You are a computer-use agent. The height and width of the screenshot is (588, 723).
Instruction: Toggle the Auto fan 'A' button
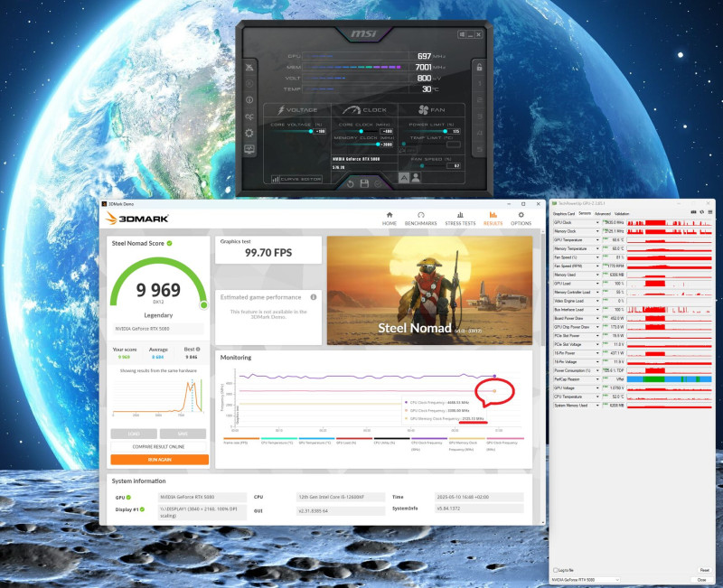(x=403, y=177)
